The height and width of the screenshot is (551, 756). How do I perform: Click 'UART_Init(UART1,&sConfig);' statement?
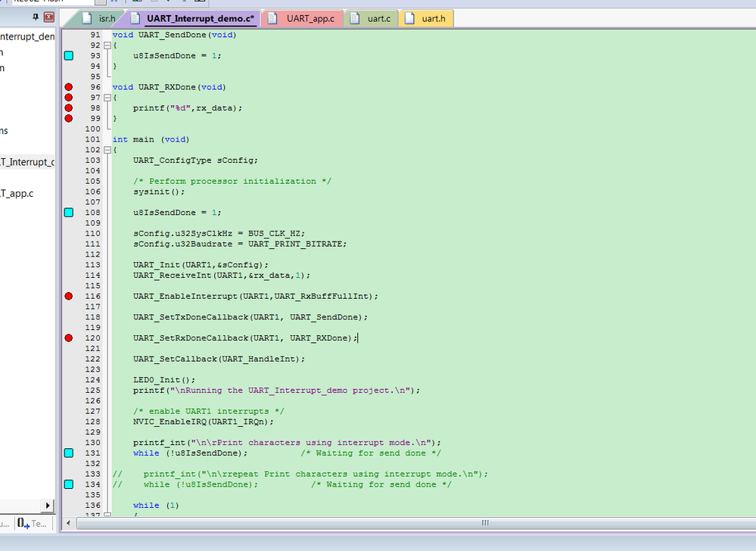point(201,265)
